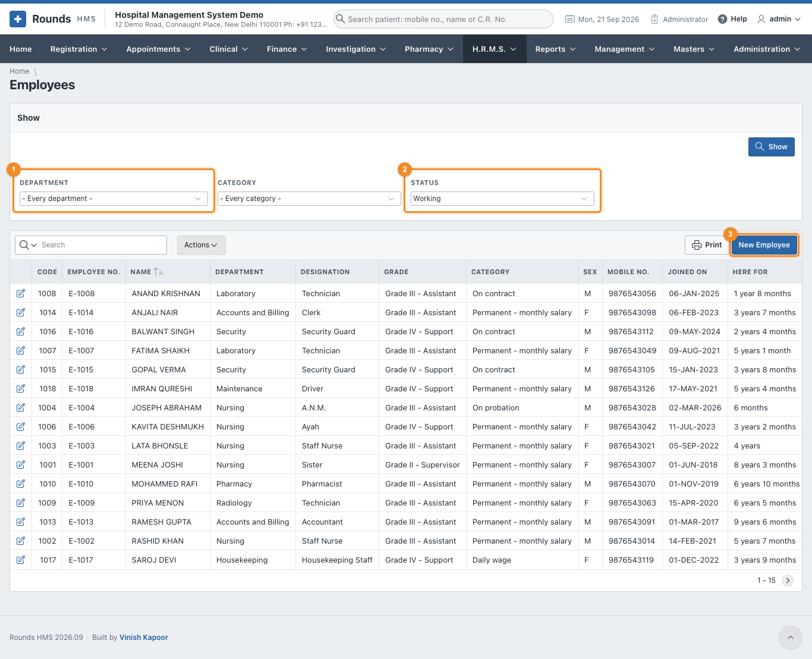Open the H.R.M.S. menu

coord(495,49)
